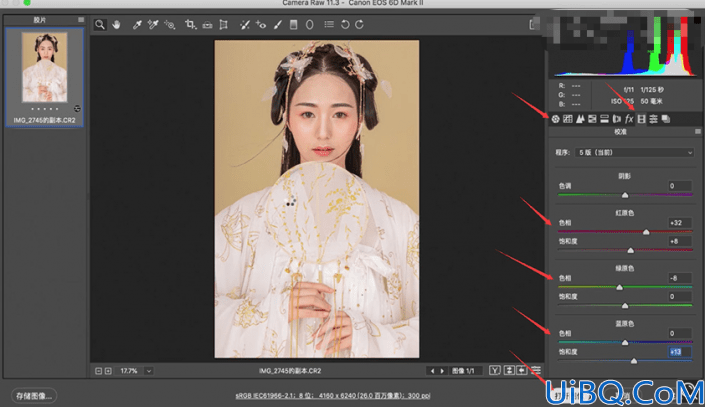
Task: Toggle full screen mode icon
Action: click(534, 24)
